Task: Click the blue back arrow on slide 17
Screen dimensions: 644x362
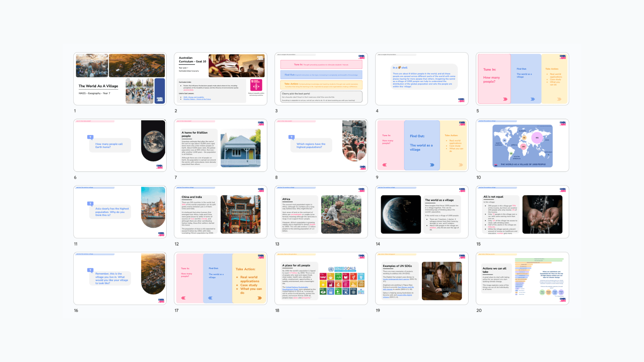Action: [x=210, y=298]
